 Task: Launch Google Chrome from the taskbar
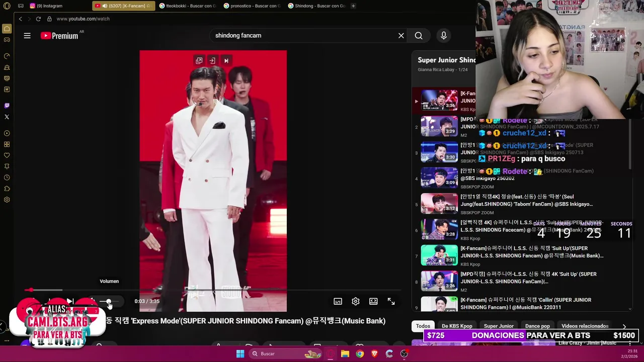point(360,353)
